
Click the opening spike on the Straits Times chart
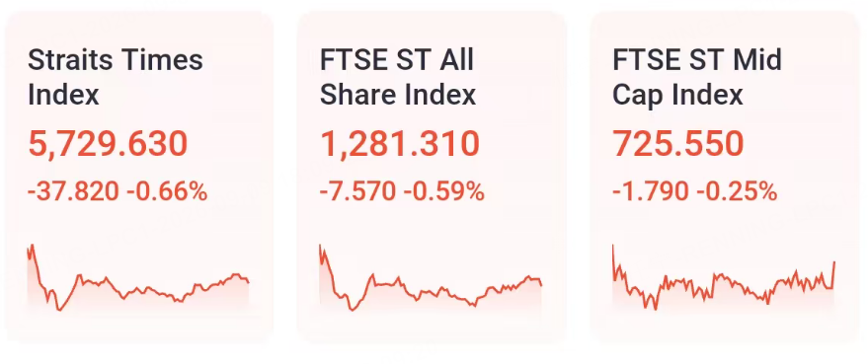(33, 250)
